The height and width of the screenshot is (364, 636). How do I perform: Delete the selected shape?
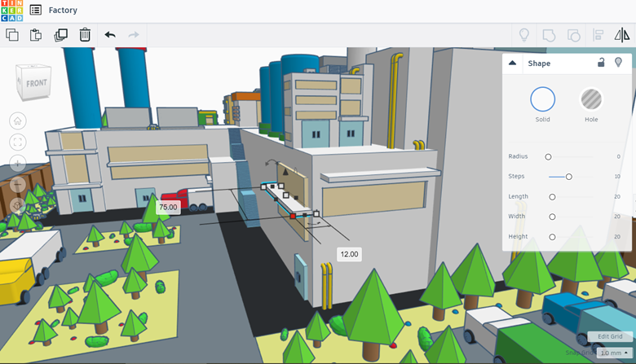85,35
